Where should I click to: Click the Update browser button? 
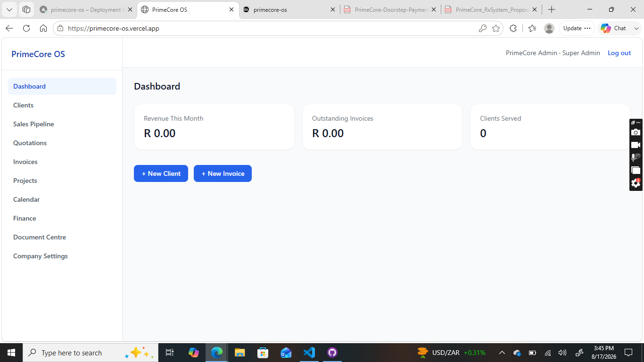point(577,28)
